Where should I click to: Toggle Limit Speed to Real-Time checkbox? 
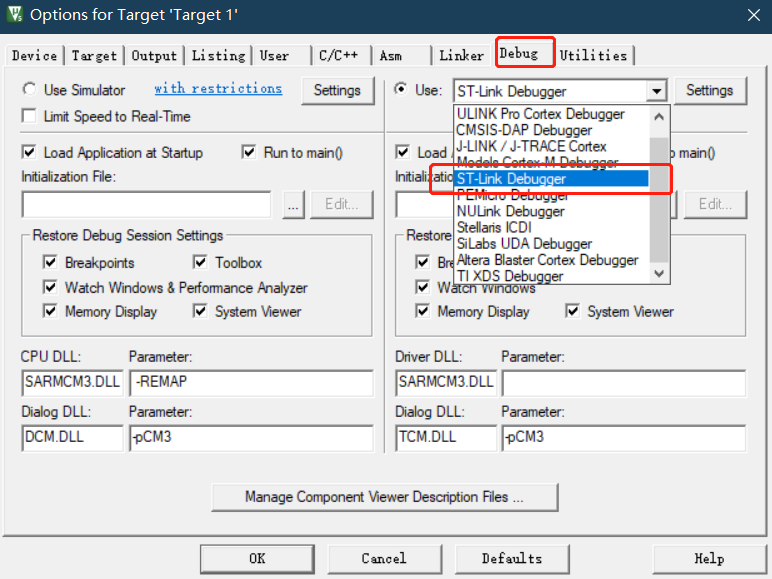click(x=30, y=116)
